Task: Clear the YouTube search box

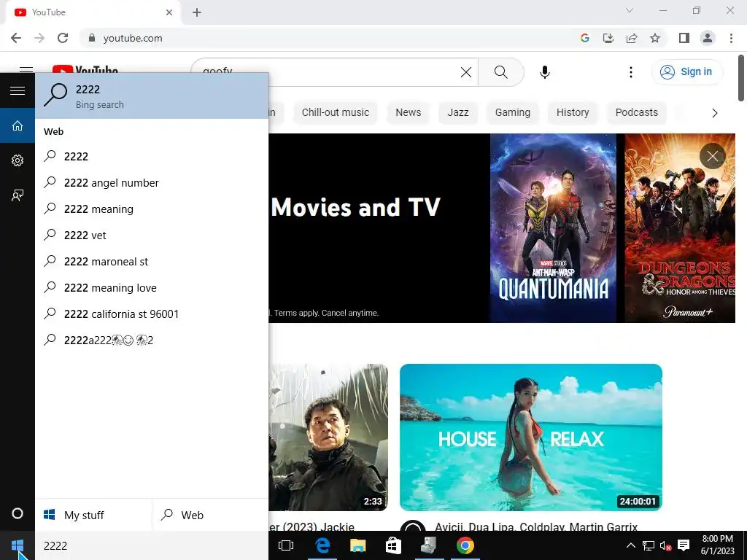Action: click(x=466, y=72)
